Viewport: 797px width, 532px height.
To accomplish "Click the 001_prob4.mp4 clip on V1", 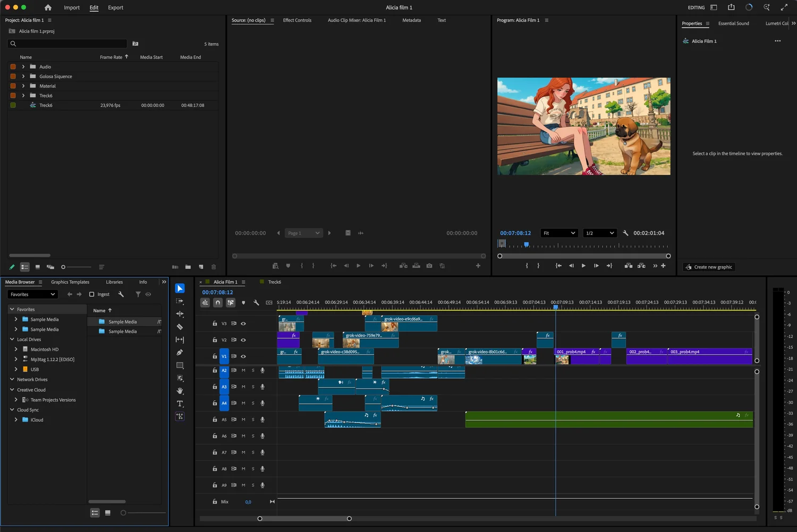I will tap(577, 356).
